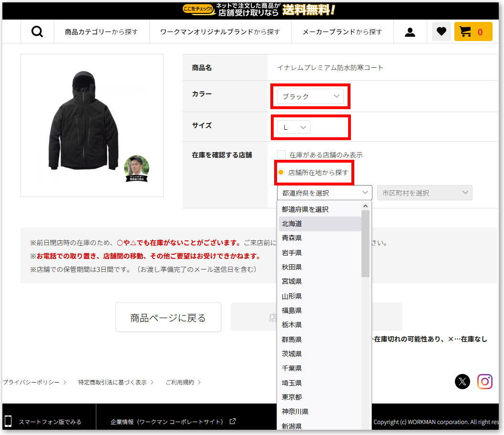Select 千葉県 from the prefecture list
The width and height of the screenshot is (504, 435).
[x=320, y=368]
